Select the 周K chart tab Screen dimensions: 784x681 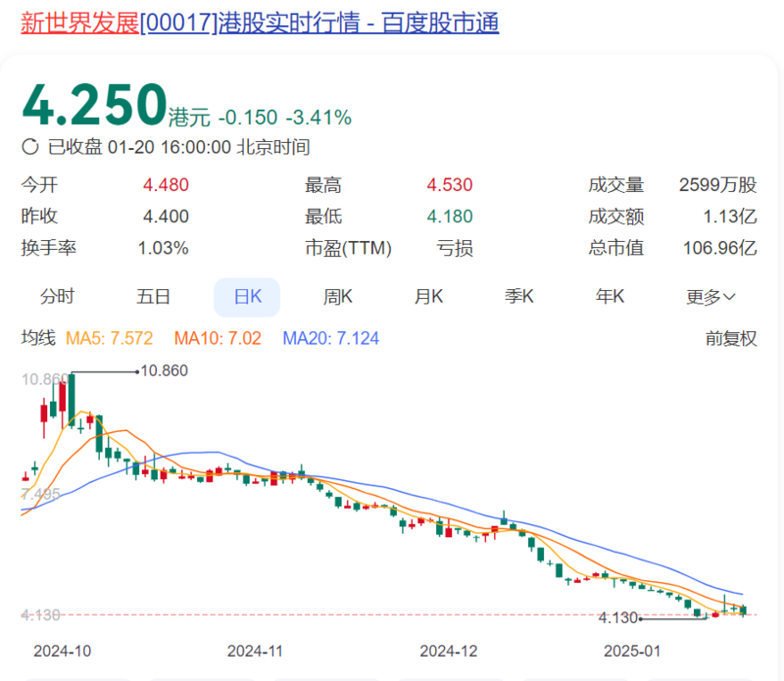[338, 296]
